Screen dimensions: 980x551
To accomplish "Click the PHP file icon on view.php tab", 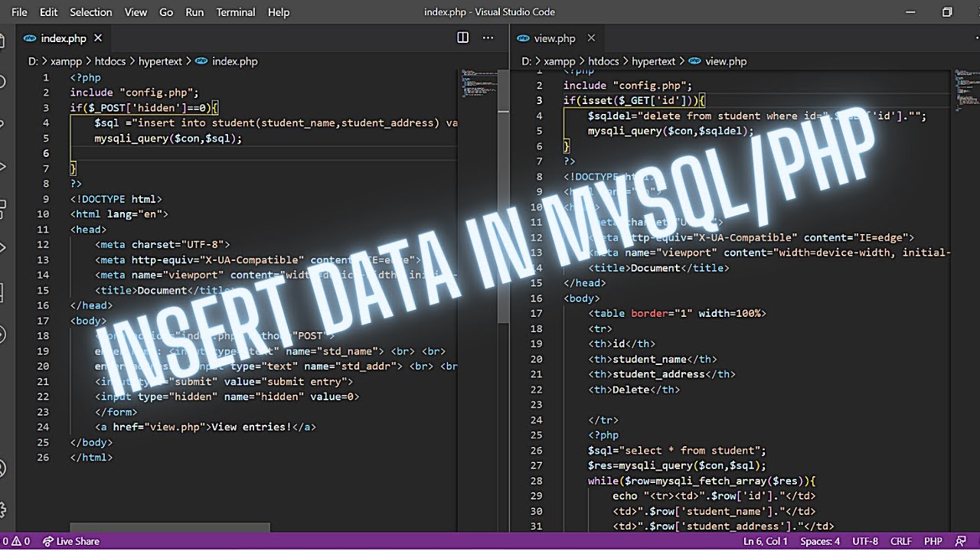I will [524, 38].
